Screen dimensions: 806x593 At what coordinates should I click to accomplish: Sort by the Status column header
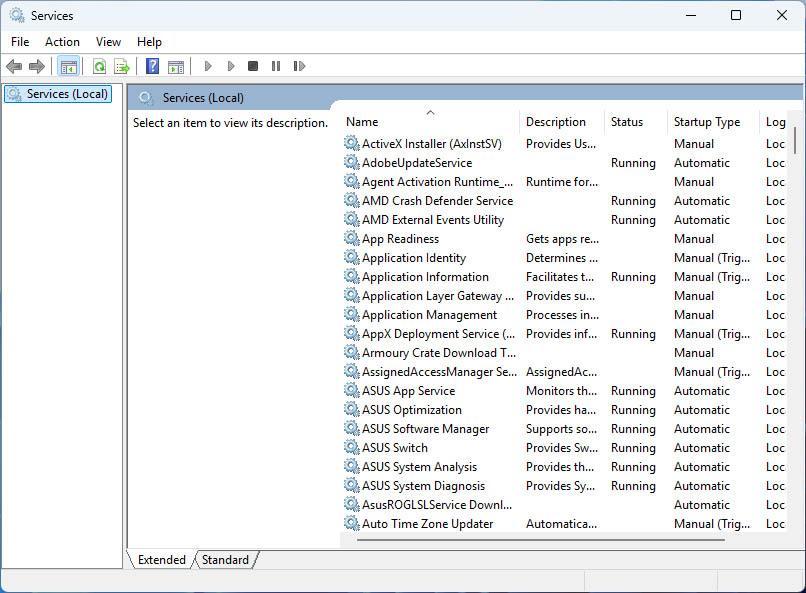click(x=636, y=122)
